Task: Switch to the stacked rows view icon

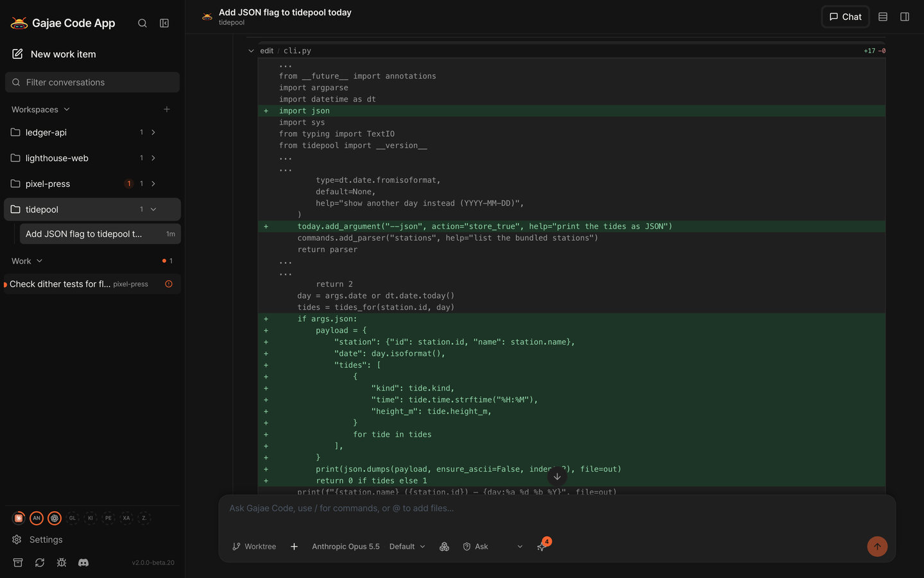Action: pos(883,17)
